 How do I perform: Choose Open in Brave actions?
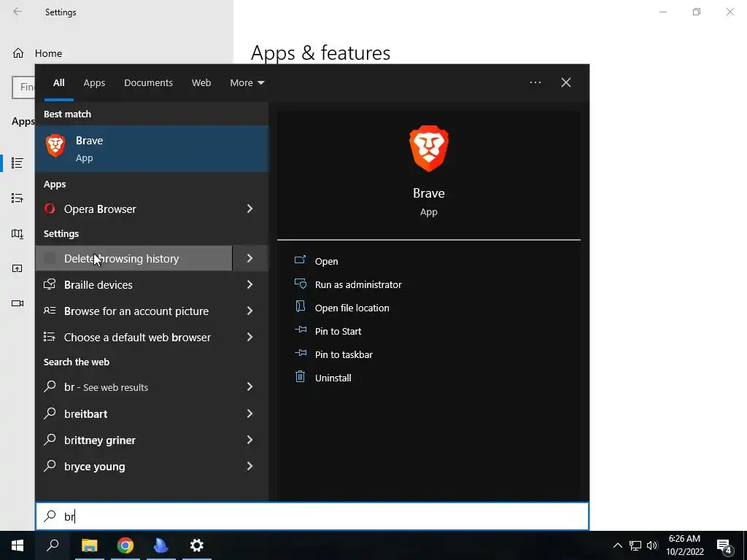(x=326, y=261)
